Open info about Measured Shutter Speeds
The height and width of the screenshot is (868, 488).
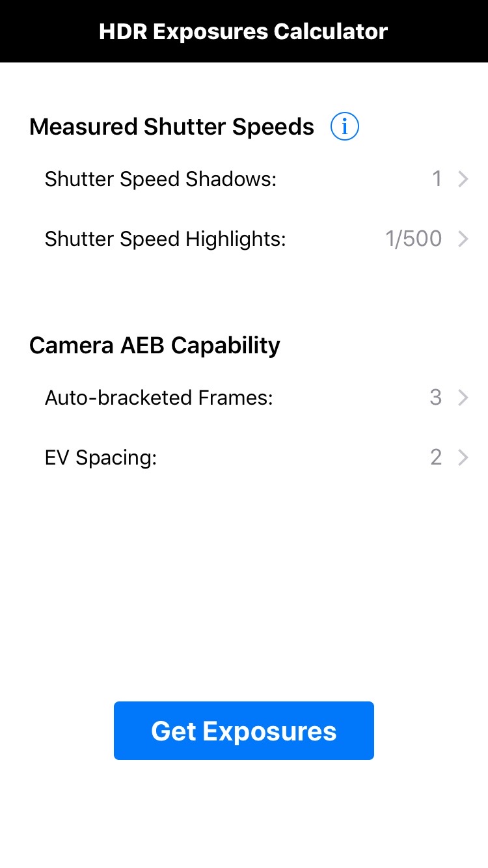coord(345,126)
